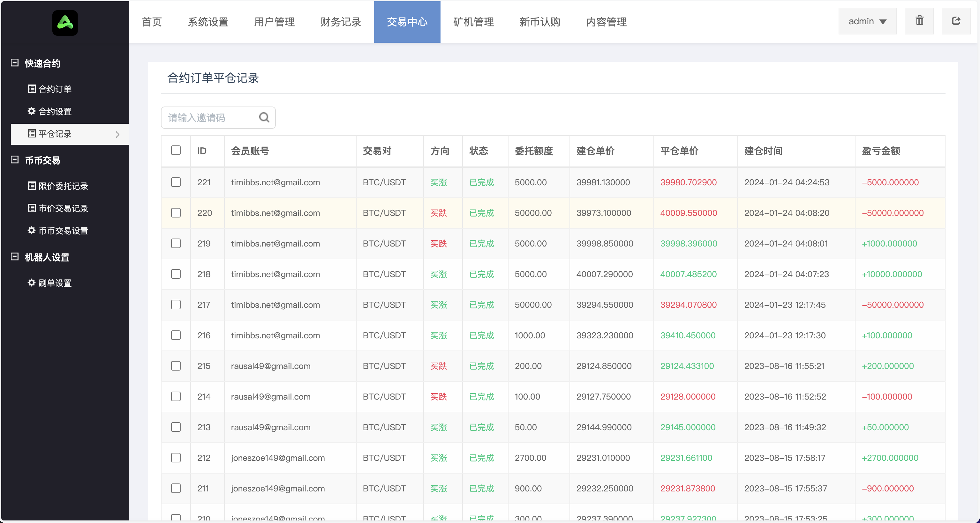Open the 矿机管理 menu

pyautogui.click(x=473, y=22)
